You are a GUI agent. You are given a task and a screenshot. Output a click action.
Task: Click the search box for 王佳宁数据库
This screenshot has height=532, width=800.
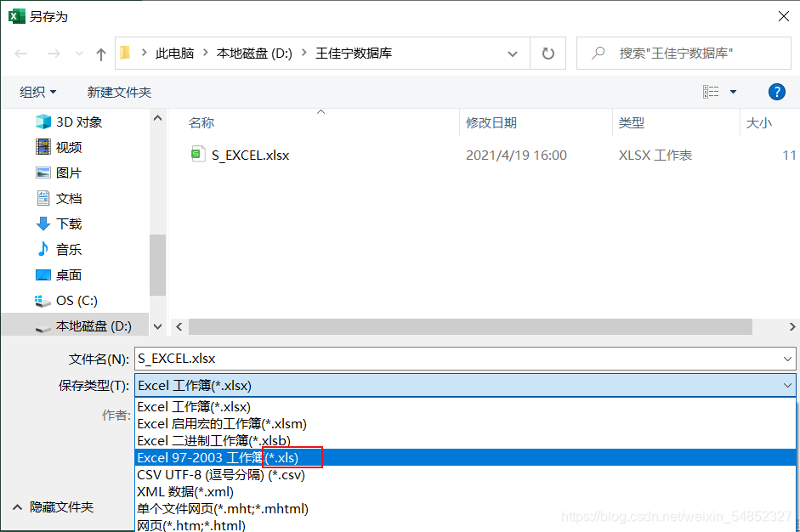(x=684, y=53)
